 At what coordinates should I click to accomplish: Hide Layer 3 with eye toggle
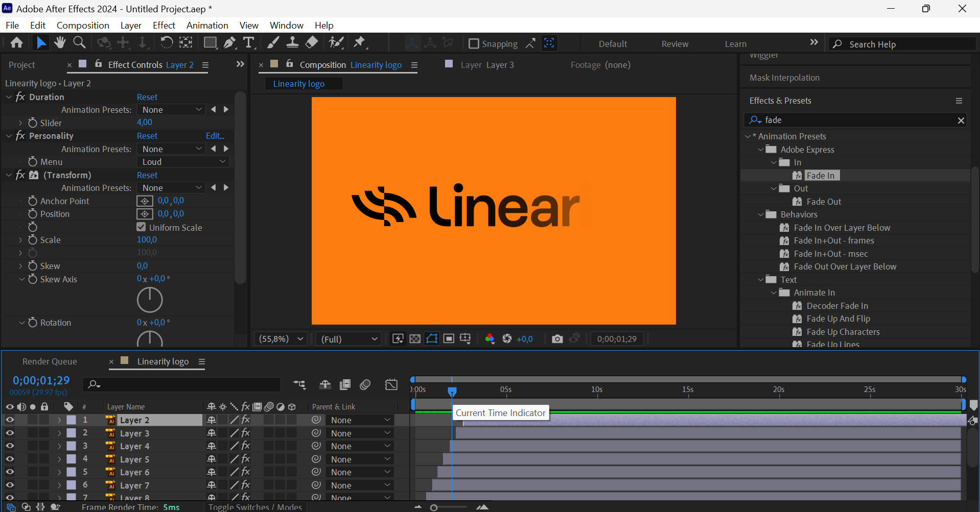pos(10,433)
